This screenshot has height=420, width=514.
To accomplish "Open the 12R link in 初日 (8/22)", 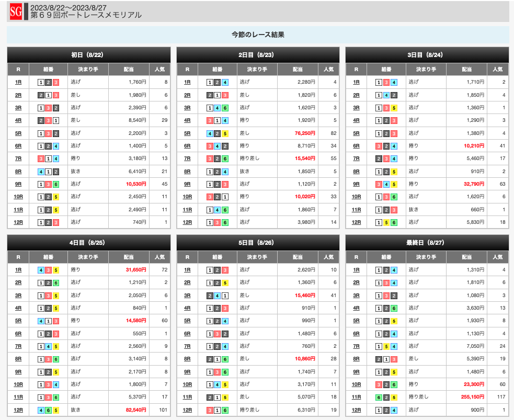I will click(18, 222).
